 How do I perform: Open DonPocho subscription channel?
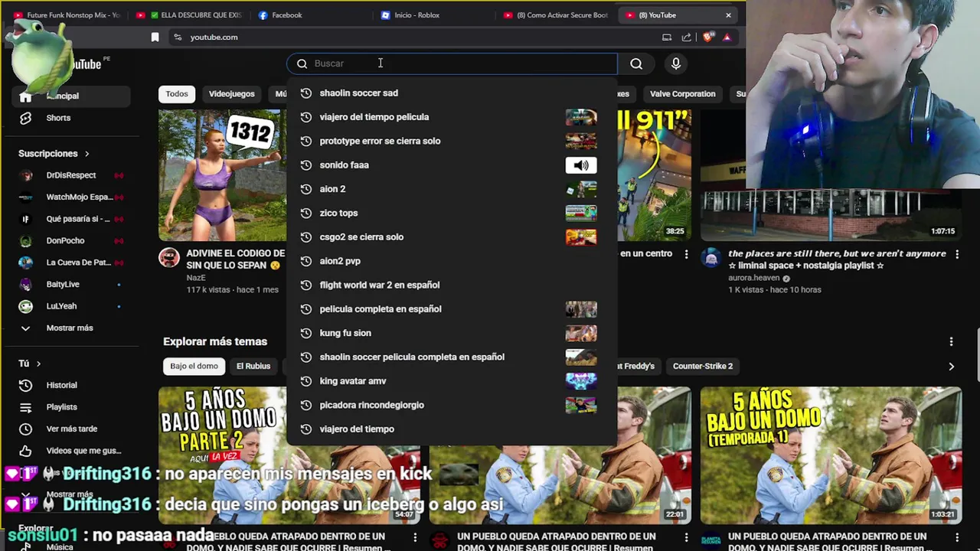[69, 240]
